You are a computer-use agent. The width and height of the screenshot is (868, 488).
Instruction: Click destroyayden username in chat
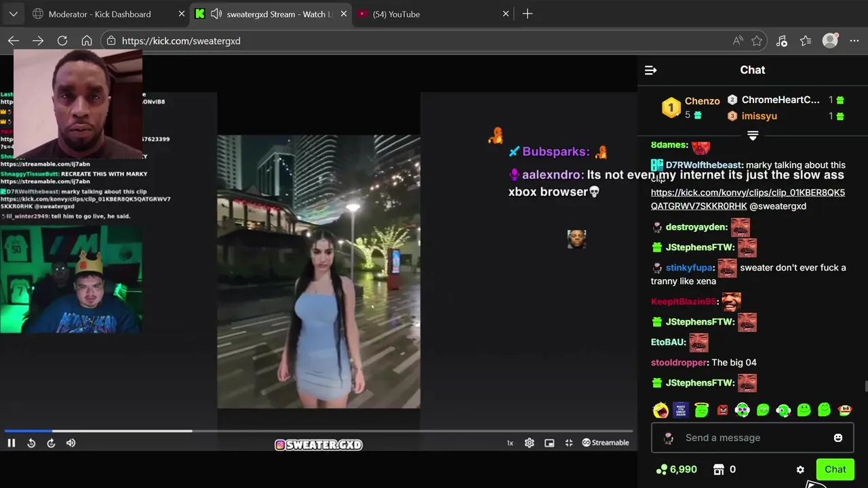coord(696,227)
